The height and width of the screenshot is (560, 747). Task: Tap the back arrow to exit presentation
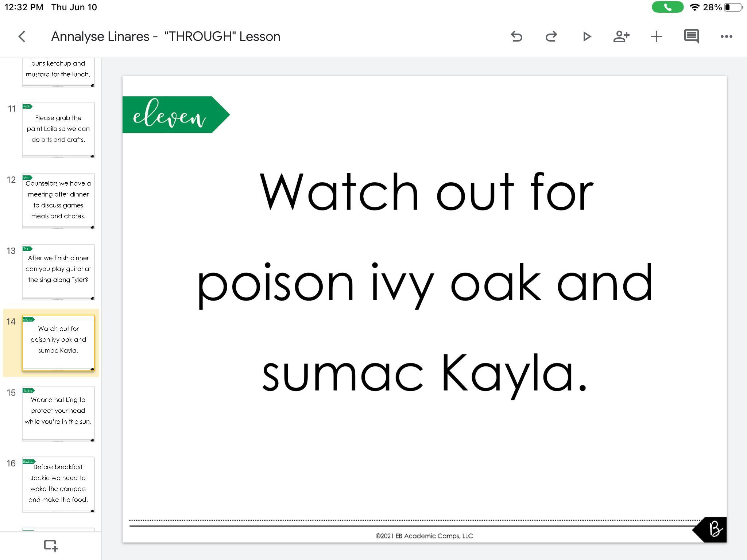tap(22, 36)
